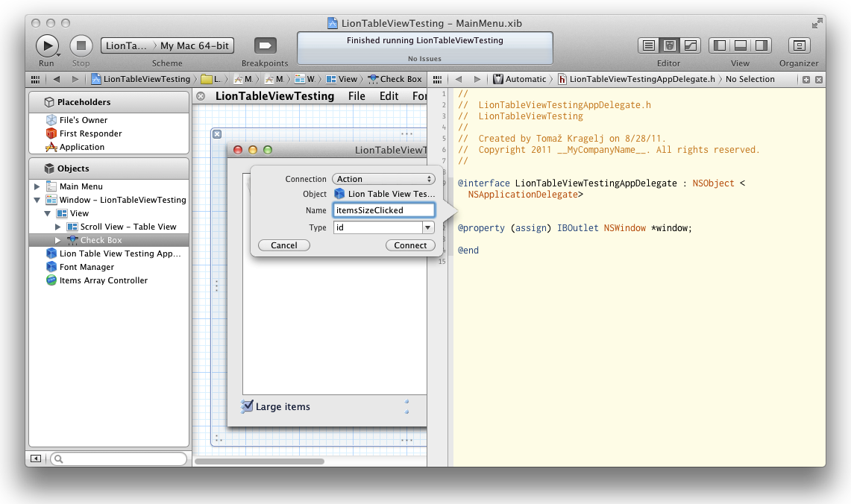Viewport: 851px width, 504px height.
Task: Collapse the View object in outline
Action: coord(48,214)
